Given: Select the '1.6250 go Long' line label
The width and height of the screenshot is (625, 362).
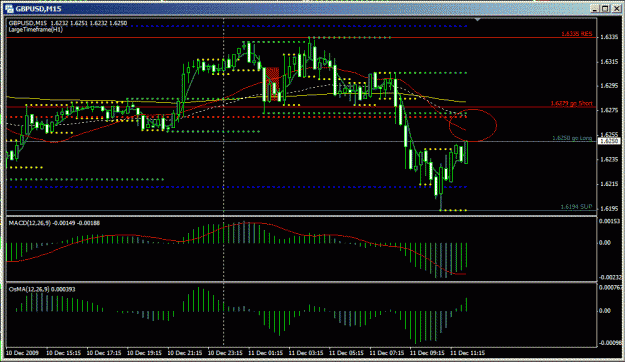Looking at the screenshot, I should click(572, 138).
